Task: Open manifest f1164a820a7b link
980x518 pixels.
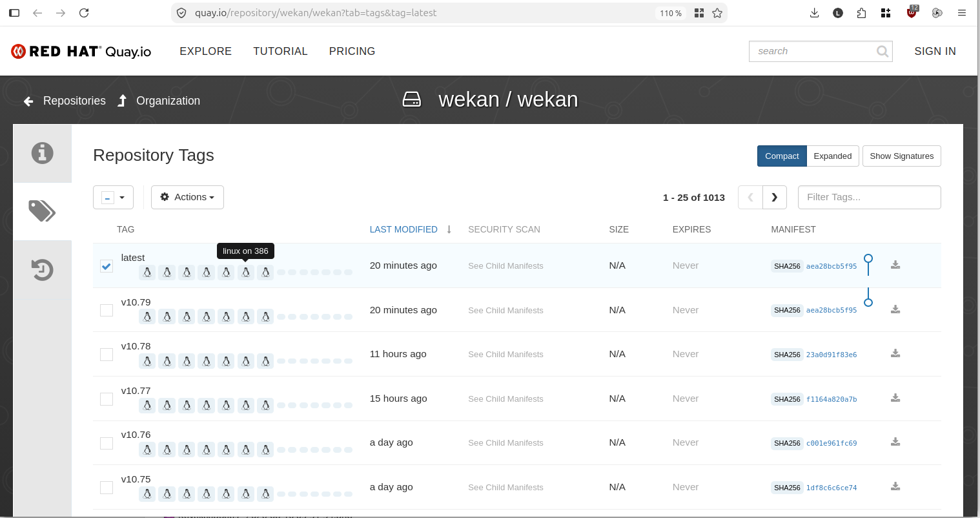Action: click(832, 399)
